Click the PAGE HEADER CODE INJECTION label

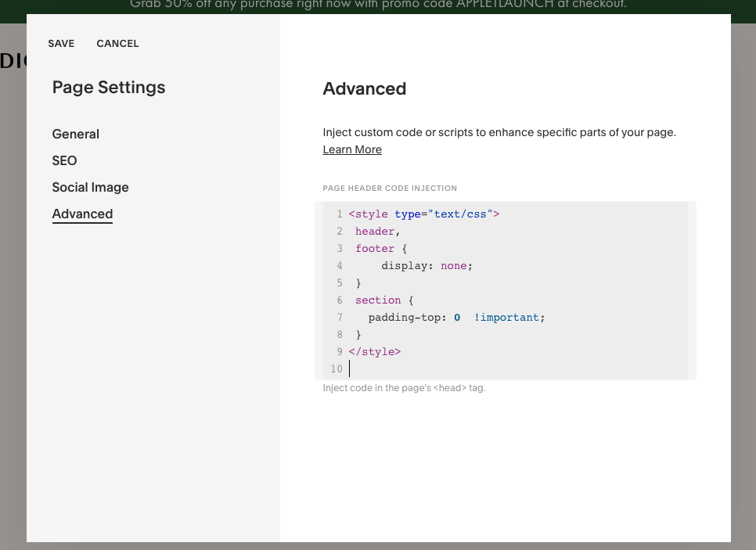click(390, 188)
